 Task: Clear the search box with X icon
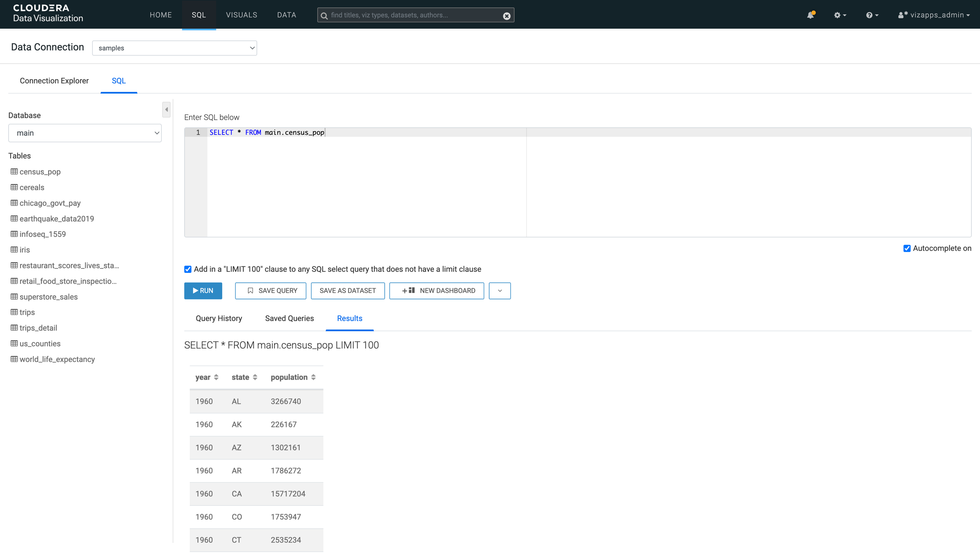pyautogui.click(x=506, y=16)
